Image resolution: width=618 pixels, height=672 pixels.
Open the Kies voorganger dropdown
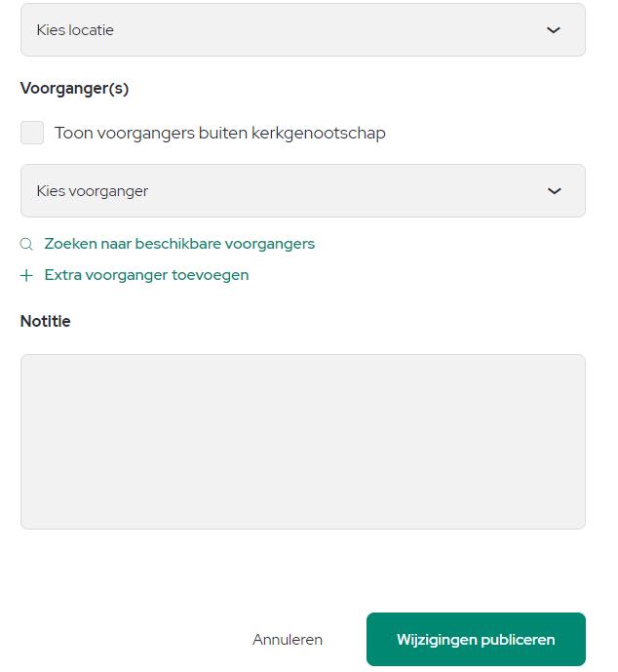click(303, 191)
